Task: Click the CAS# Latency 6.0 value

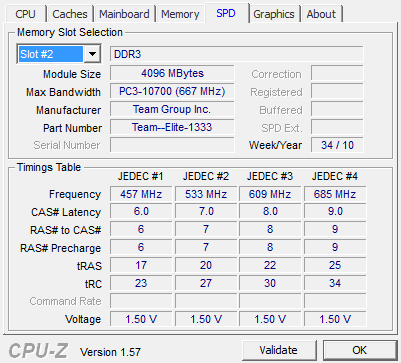Action: coord(141,212)
